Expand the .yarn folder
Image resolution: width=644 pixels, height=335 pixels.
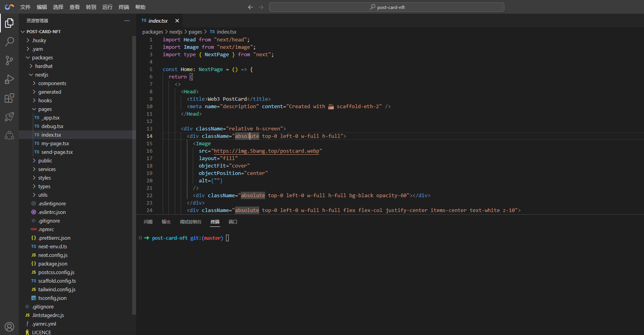77,49
